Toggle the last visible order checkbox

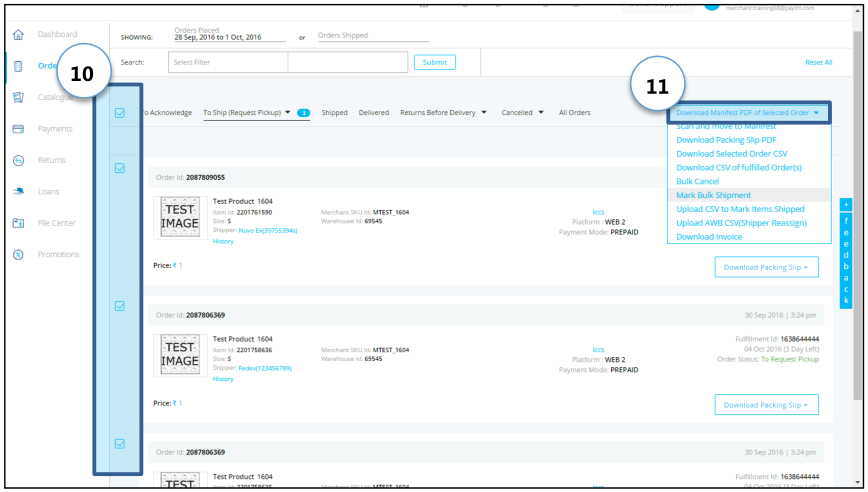[x=120, y=444]
